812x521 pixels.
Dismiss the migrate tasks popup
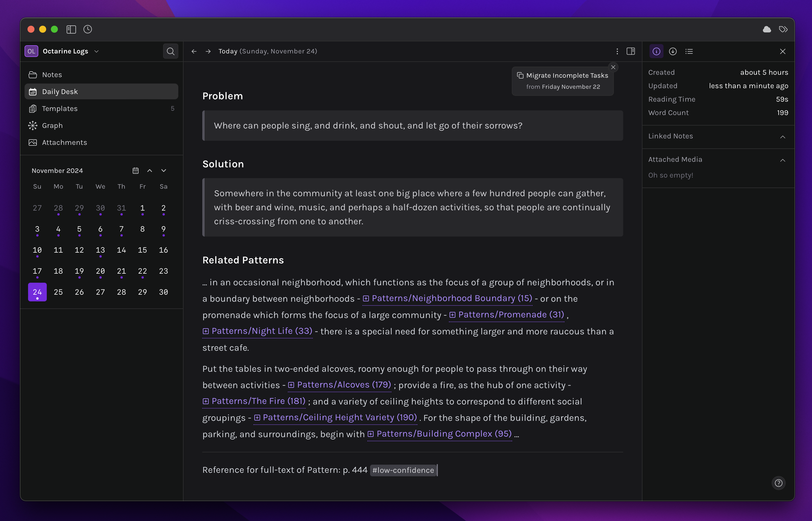[613, 67]
